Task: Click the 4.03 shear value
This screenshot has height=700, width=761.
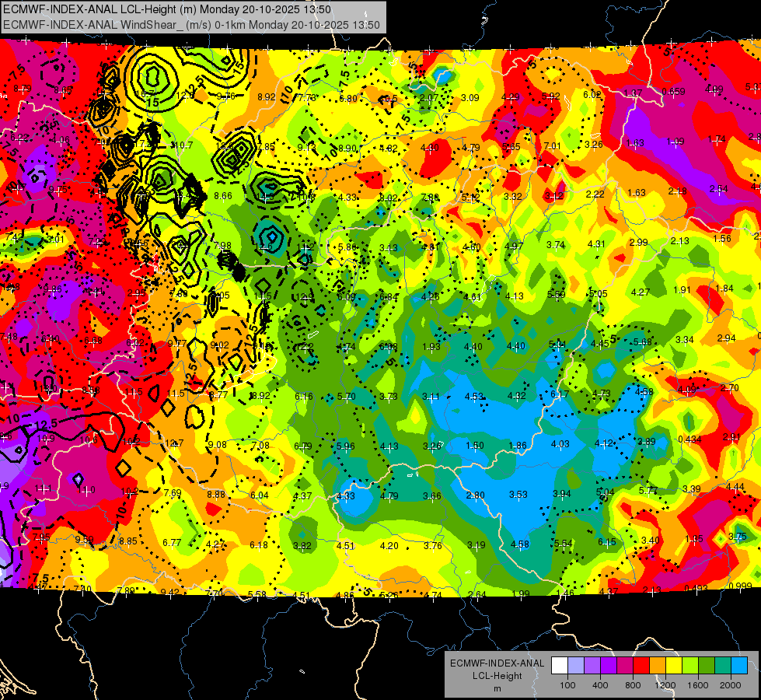Action: point(560,443)
